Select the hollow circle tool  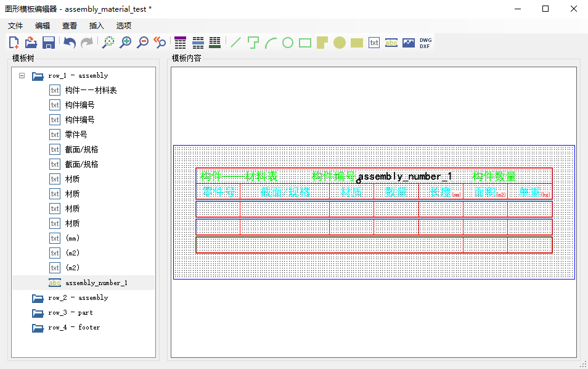[288, 43]
